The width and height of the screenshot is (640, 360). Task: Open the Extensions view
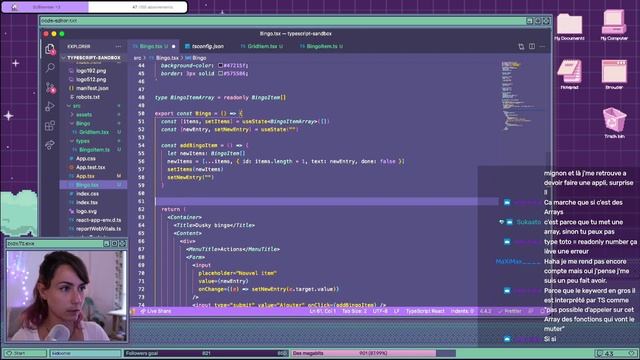point(50,126)
